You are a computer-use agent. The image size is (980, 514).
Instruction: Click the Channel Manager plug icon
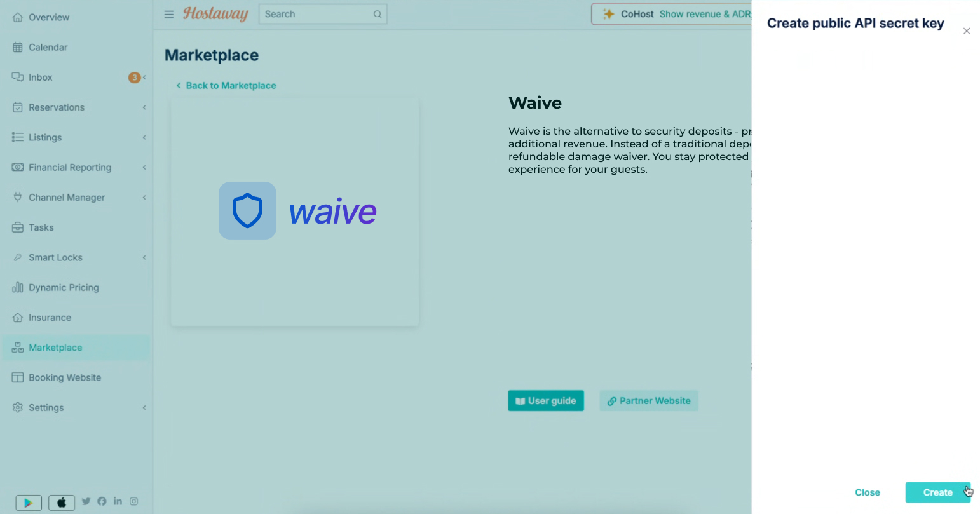click(18, 197)
